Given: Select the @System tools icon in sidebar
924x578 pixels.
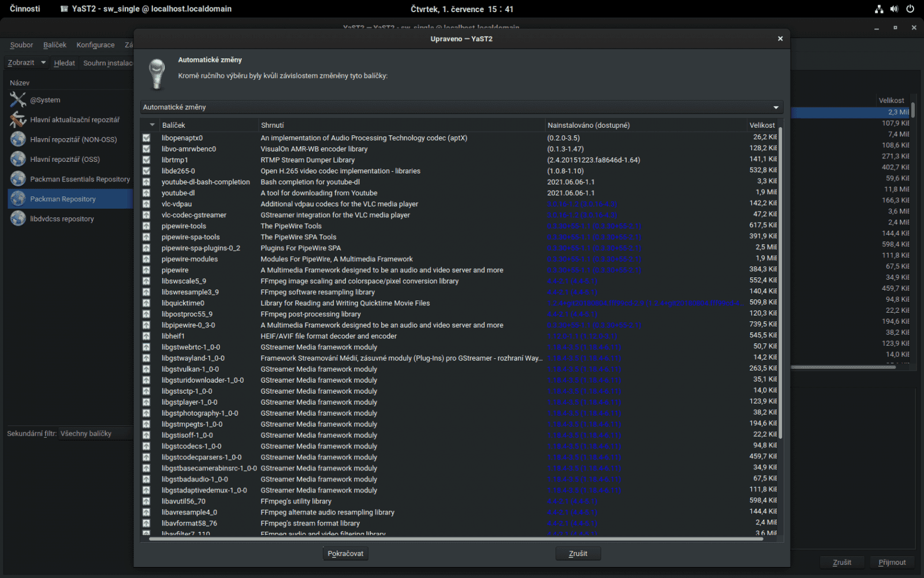Looking at the screenshot, I should (18, 99).
